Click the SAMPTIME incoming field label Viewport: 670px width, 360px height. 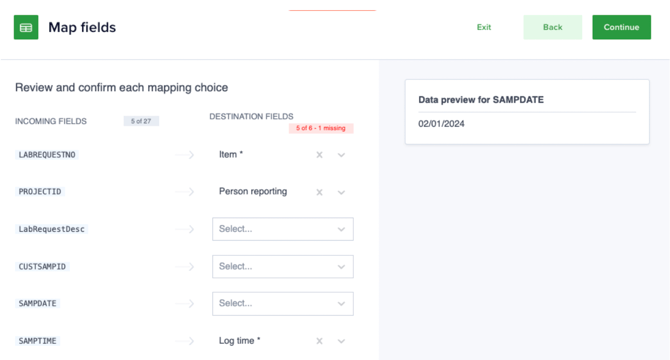click(x=37, y=341)
